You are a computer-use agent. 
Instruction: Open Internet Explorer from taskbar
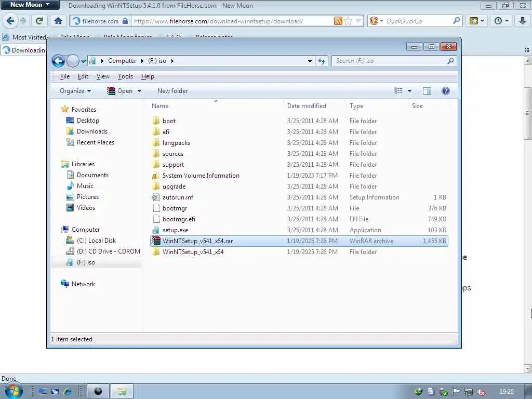[68, 392]
